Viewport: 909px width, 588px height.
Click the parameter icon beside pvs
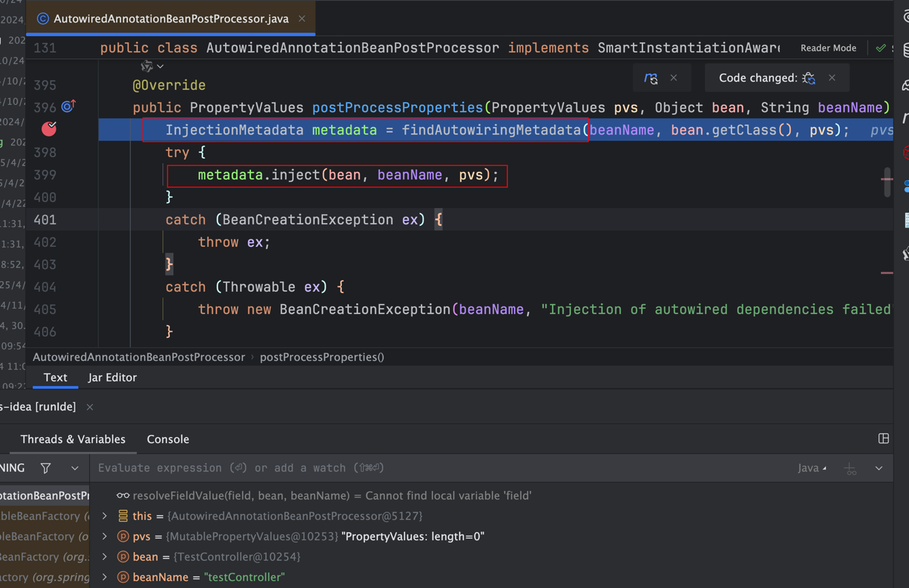tap(123, 536)
